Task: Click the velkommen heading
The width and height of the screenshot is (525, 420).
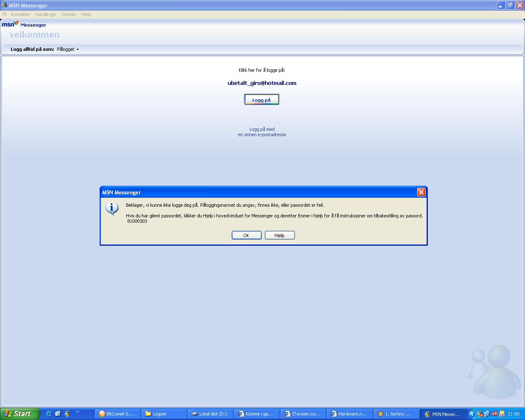Action: point(34,35)
